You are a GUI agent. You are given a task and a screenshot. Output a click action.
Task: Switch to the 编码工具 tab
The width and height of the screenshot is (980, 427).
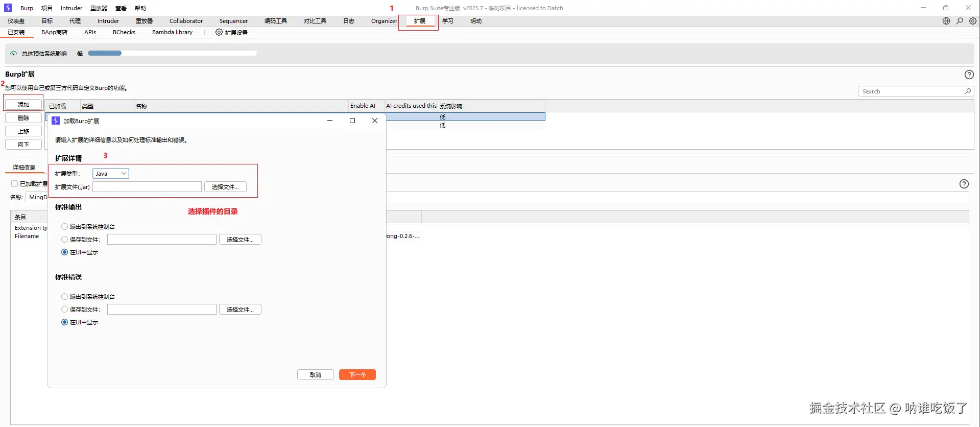click(x=276, y=21)
